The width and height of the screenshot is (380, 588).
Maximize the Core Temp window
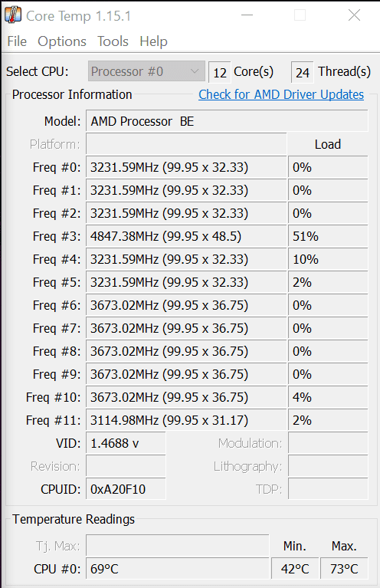pyautogui.click(x=300, y=15)
